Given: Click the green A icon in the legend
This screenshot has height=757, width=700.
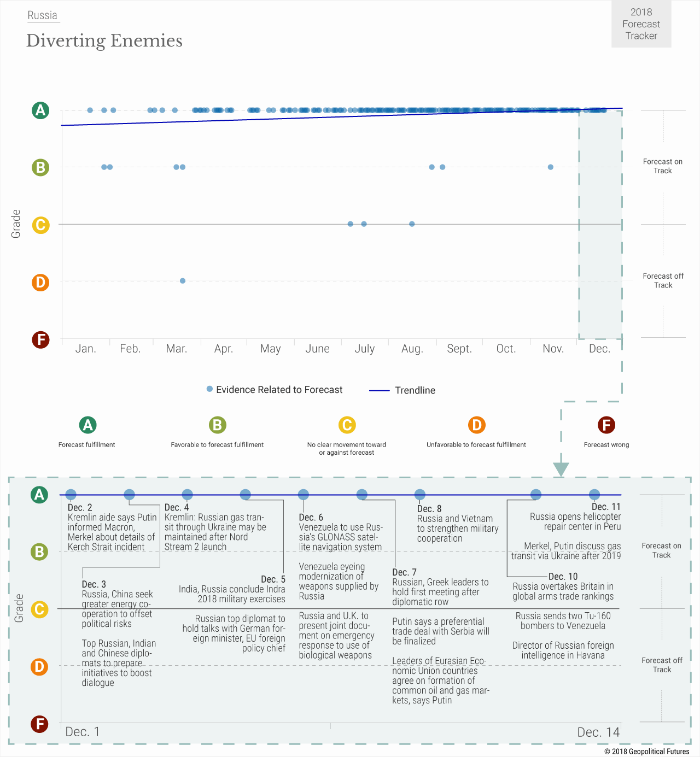Looking at the screenshot, I should [87, 425].
